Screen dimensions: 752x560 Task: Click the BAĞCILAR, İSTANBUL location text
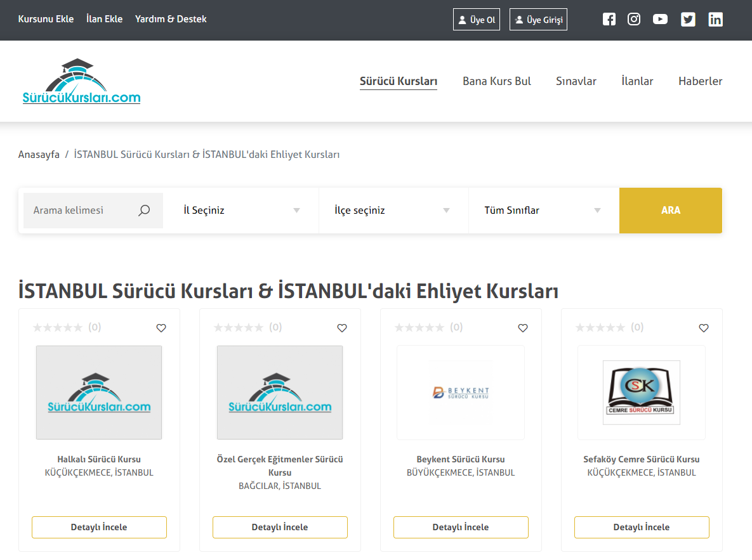(x=280, y=486)
